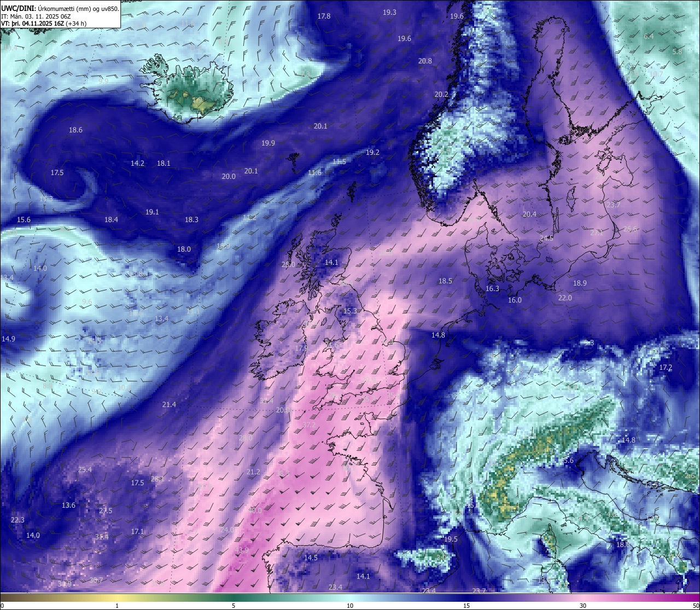Click the 18.0 value on the map

click(x=184, y=249)
